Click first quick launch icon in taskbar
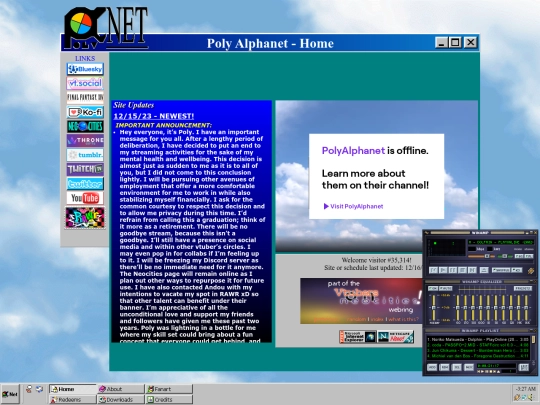 [x=29, y=389]
